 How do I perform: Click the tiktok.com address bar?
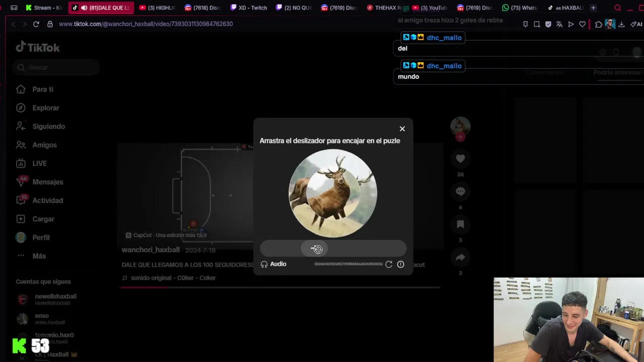(146, 24)
